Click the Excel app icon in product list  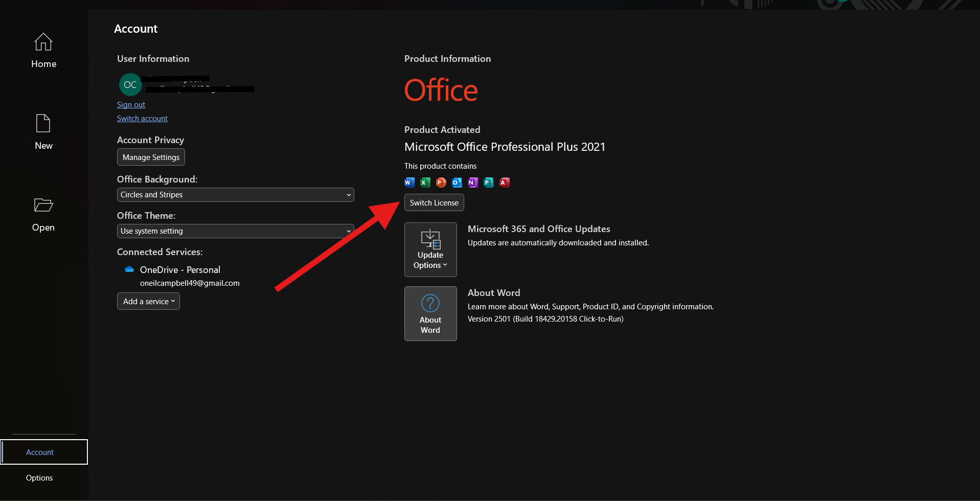[x=425, y=183]
